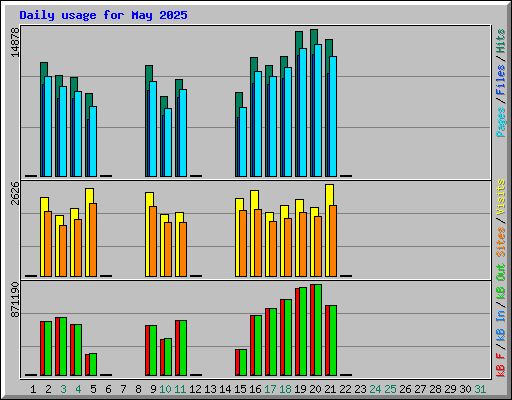
Task: Click day 16 on the x-axis
Action: click(x=255, y=389)
